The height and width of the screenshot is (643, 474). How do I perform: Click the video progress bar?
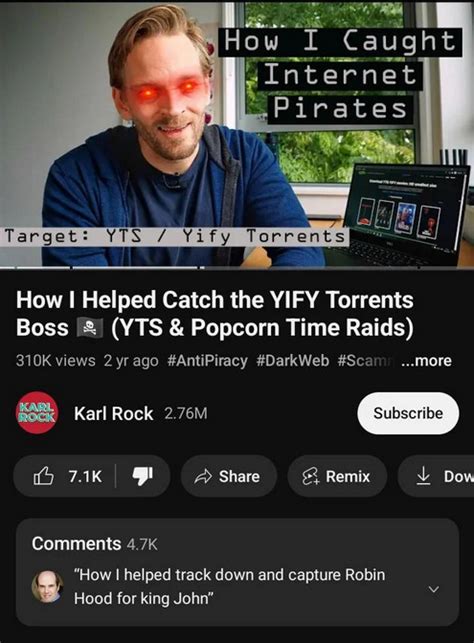point(237,268)
